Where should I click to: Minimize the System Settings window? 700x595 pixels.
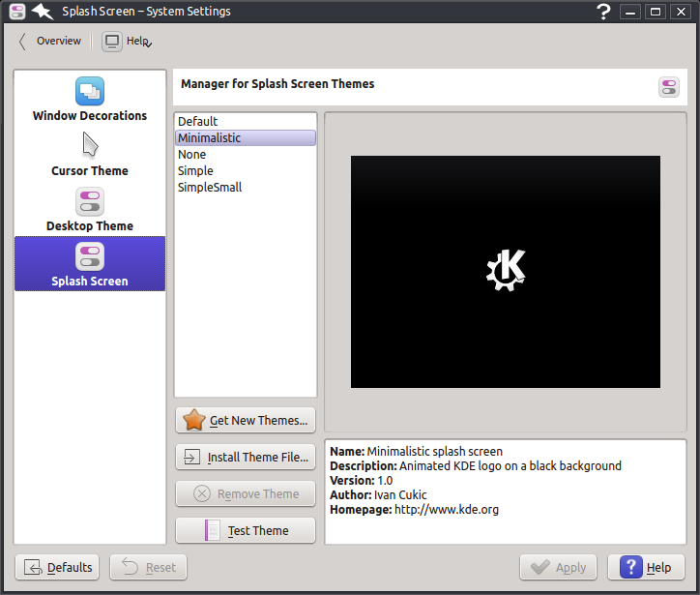(x=630, y=12)
